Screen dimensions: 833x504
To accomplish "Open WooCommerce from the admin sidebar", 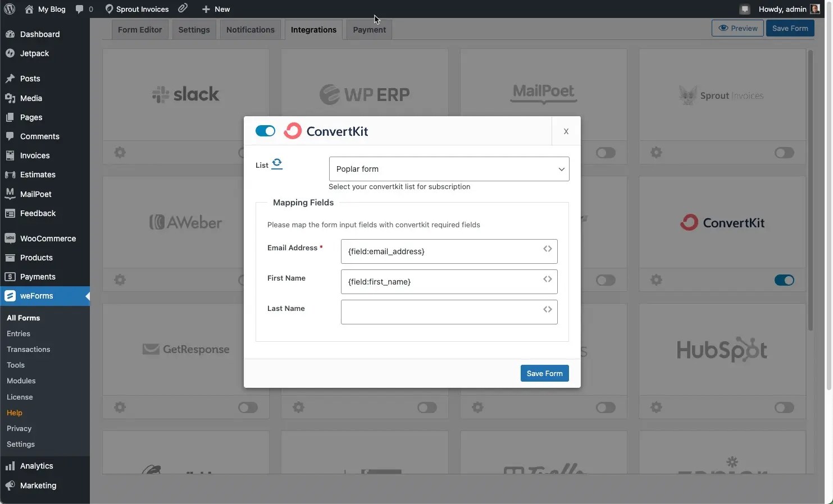I will click(x=47, y=239).
